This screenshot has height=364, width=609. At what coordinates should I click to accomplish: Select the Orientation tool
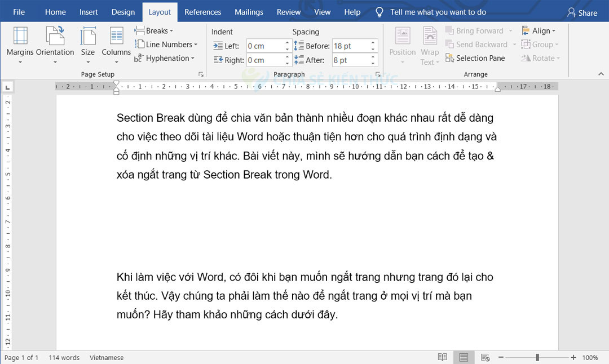coord(55,45)
